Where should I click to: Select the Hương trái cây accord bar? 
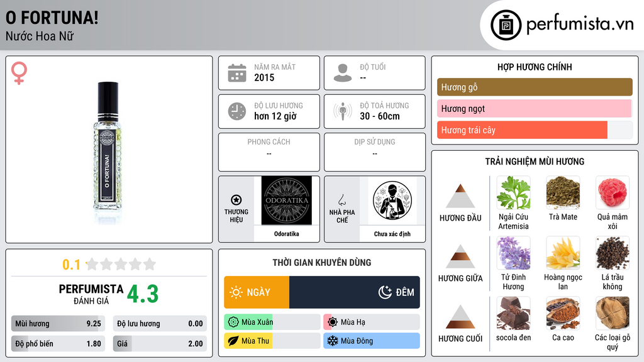pos(535,129)
